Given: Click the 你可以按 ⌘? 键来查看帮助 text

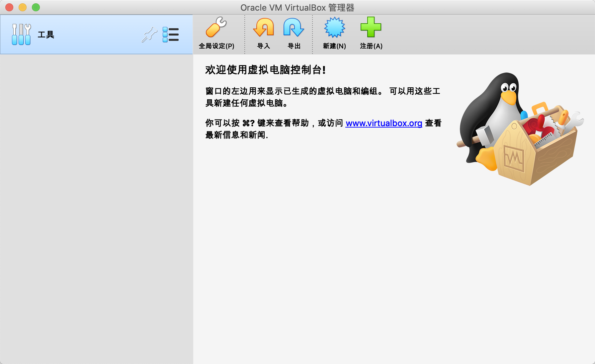Looking at the screenshot, I should pyautogui.click(x=257, y=123).
